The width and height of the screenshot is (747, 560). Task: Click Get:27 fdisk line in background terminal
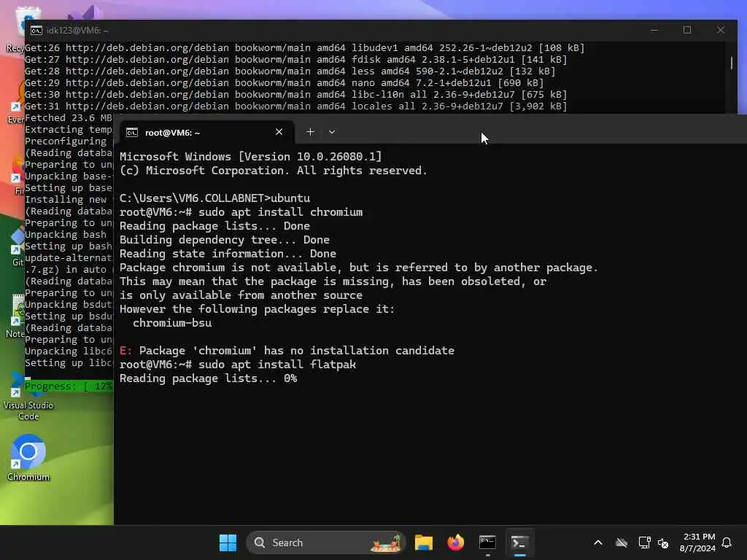pyautogui.click(x=296, y=60)
